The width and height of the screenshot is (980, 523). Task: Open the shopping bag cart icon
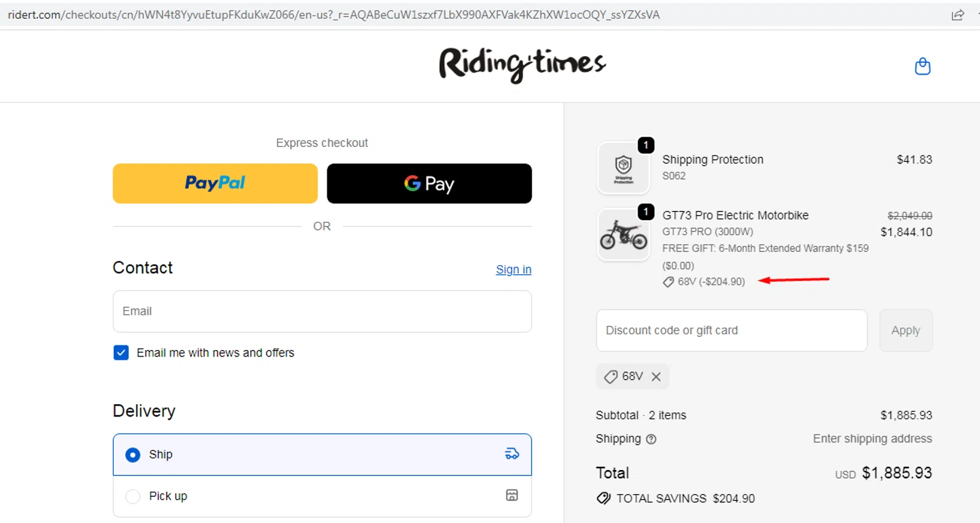923,66
